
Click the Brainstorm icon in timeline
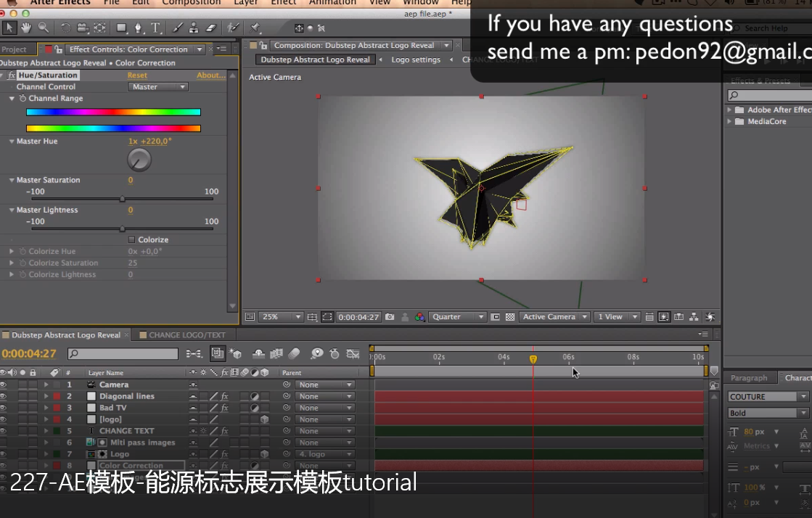coord(317,353)
